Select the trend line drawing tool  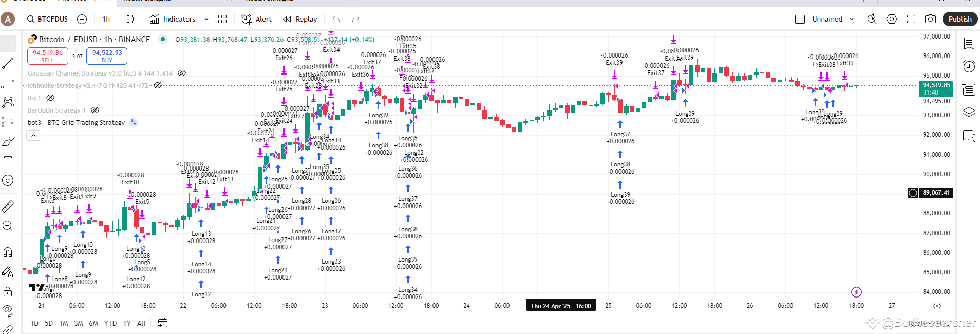coord(8,64)
